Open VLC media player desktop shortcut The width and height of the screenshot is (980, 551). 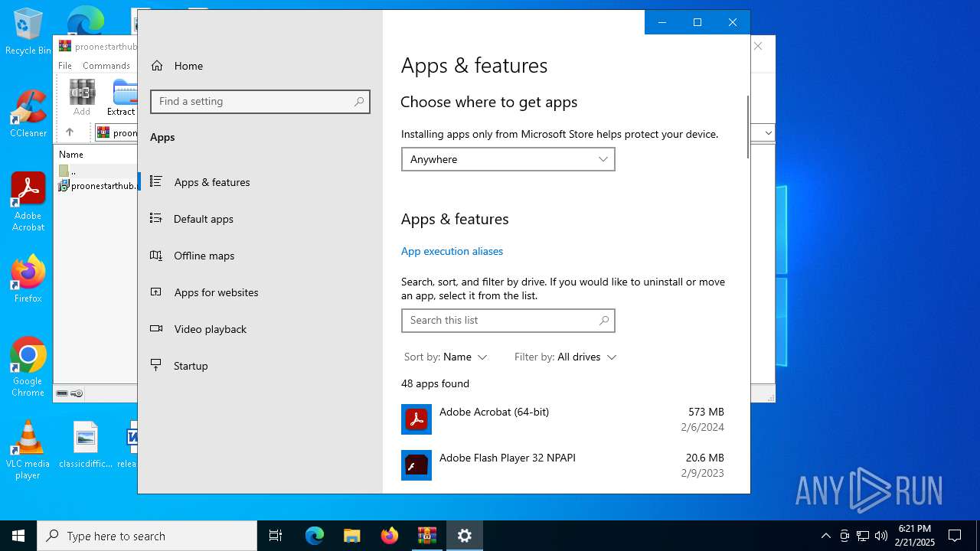[28, 450]
